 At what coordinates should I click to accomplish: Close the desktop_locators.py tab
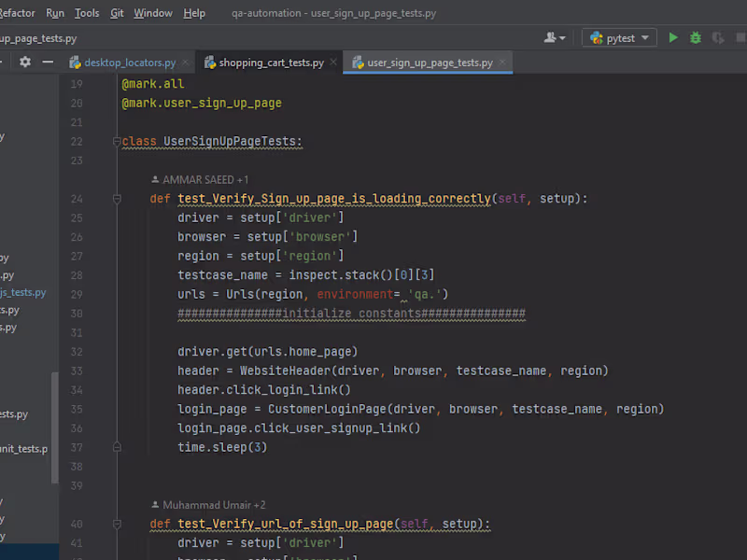coord(185,63)
